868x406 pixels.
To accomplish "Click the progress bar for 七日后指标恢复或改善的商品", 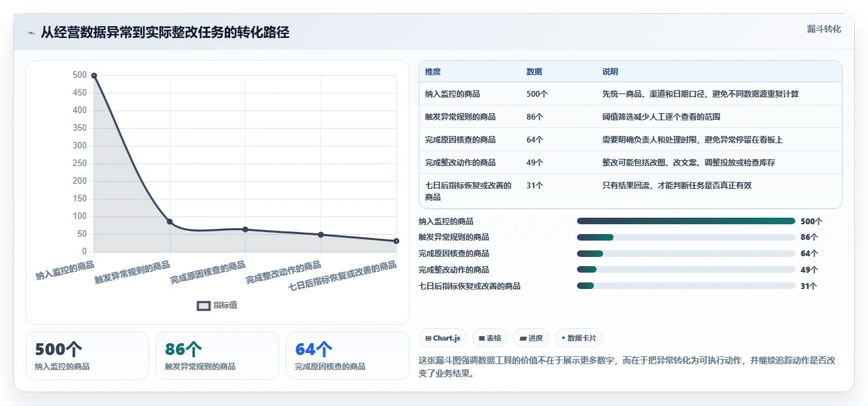I will [686, 286].
